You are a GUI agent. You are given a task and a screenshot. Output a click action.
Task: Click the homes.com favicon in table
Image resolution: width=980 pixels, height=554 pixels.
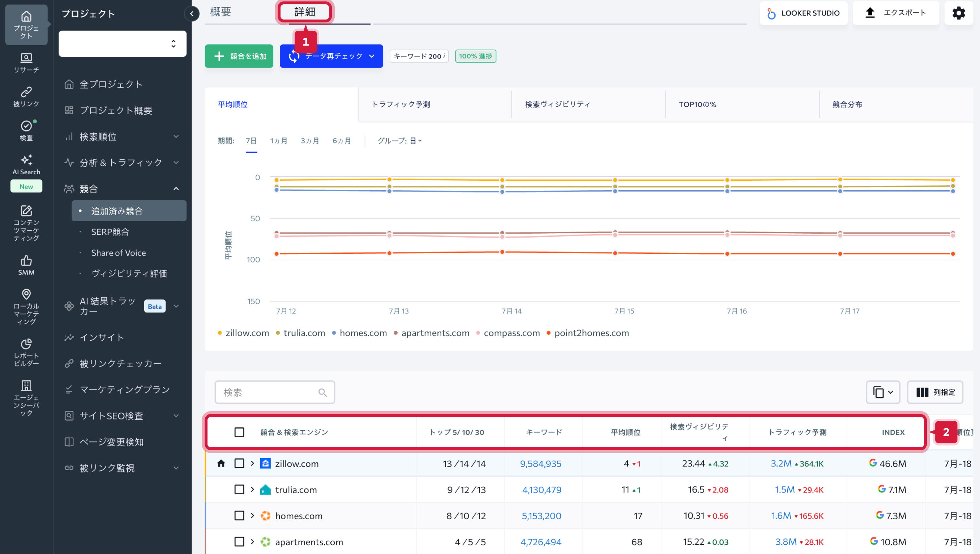pos(265,516)
